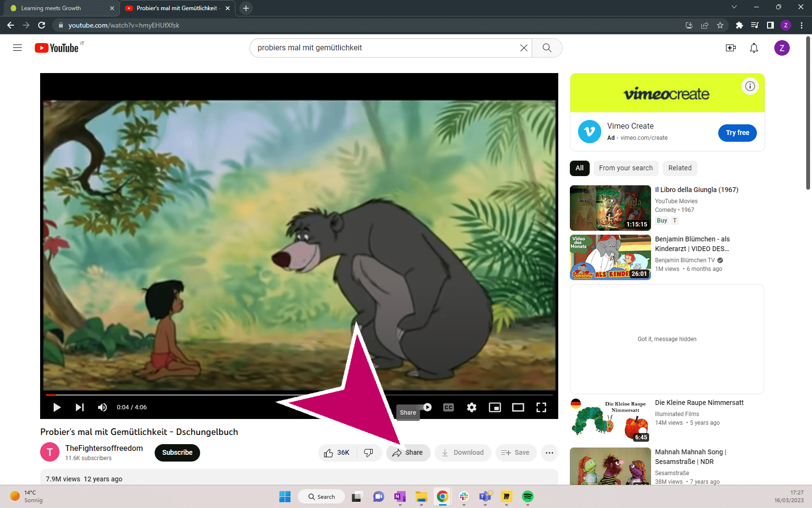The height and width of the screenshot is (508, 812).
Task: Open TheFightersoffreedom channel avatar
Action: [50, 452]
